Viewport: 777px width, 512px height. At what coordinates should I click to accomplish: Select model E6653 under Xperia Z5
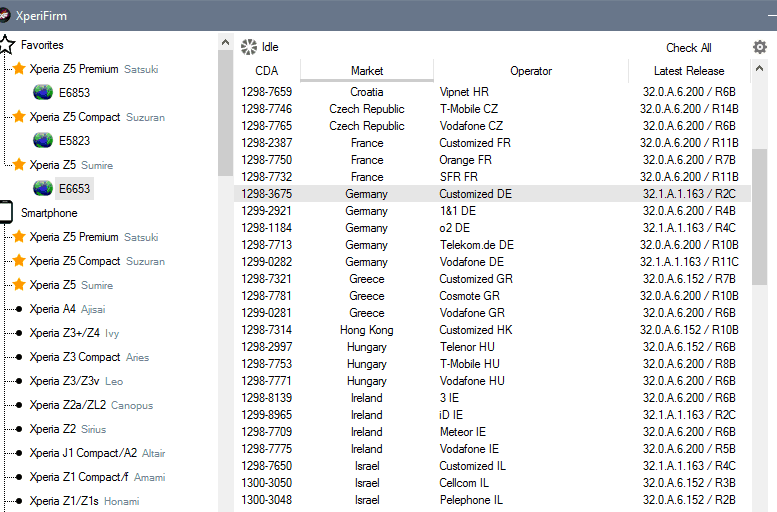click(74, 189)
